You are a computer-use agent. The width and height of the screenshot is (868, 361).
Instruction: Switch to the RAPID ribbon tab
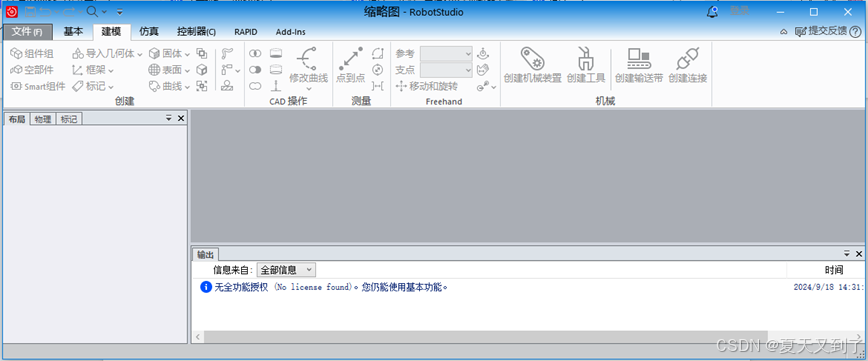(x=246, y=32)
